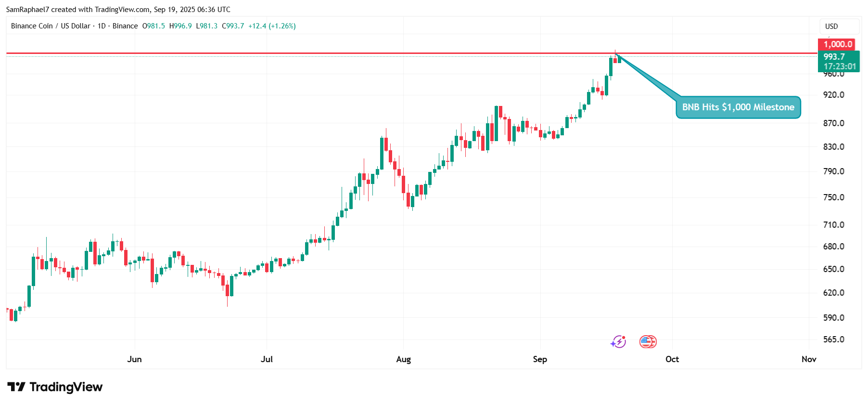Click the purple lightning latest-update icon

click(x=618, y=342)
